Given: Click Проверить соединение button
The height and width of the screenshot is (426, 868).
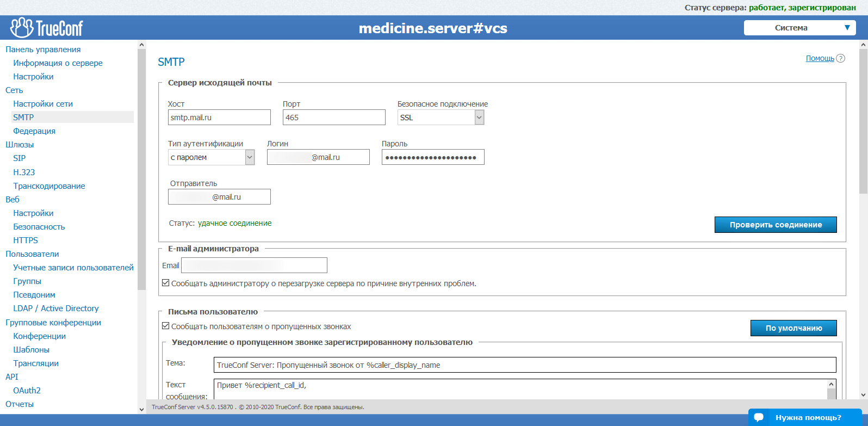Looking at the screenshot, I should click(776, 225).
